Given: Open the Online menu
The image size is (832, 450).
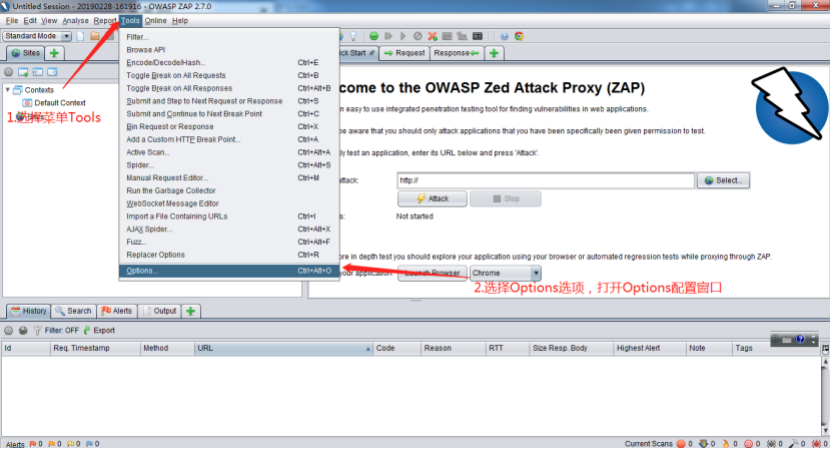Looking at the screenshot, I should click(x=155, y=21).
